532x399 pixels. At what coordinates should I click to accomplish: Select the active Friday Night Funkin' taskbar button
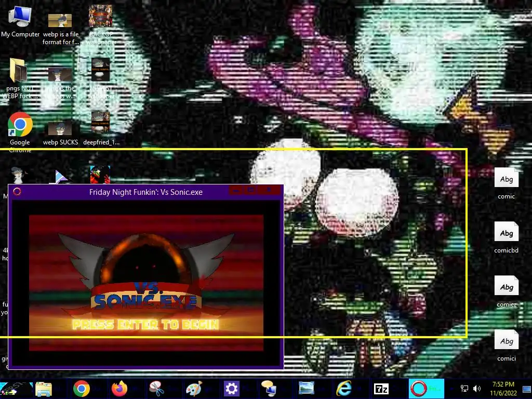pyautogui.click(x=426, y=389)
